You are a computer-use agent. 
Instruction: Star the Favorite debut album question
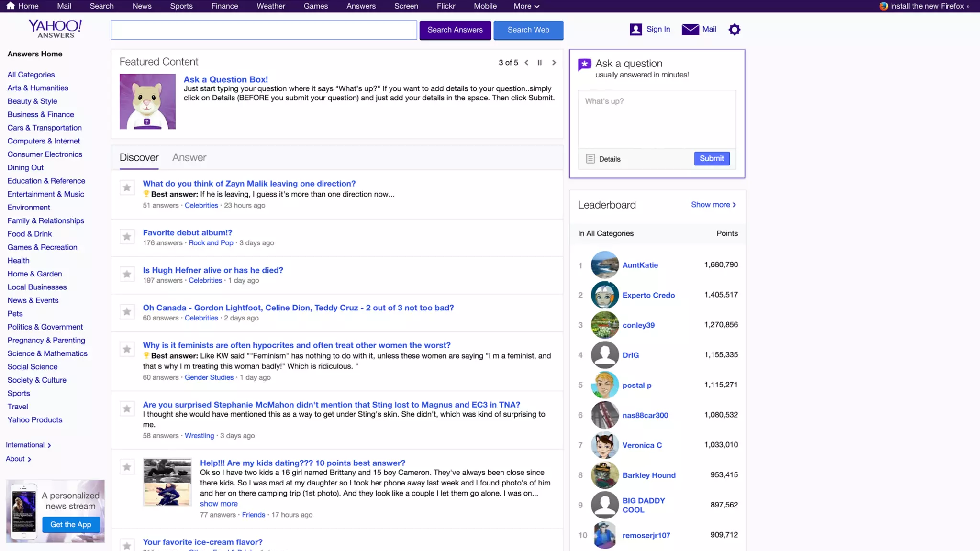pos(127,237)
